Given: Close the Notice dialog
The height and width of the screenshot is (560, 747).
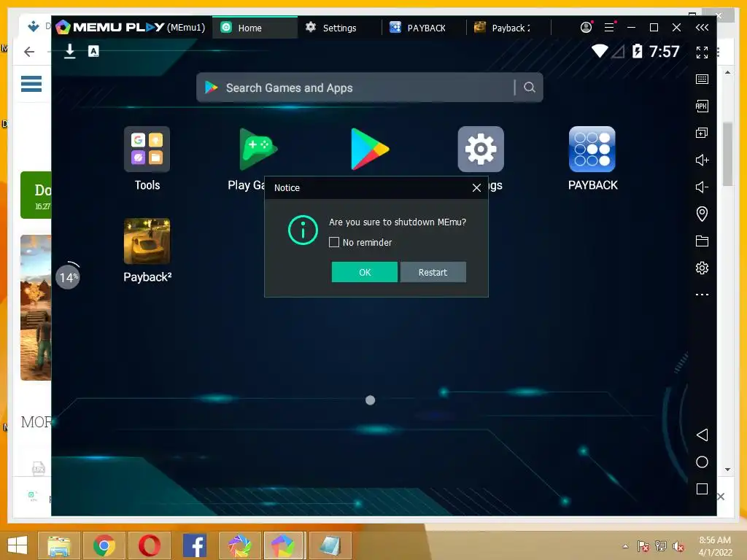Looking at the screenshot, I should [476, 187].
